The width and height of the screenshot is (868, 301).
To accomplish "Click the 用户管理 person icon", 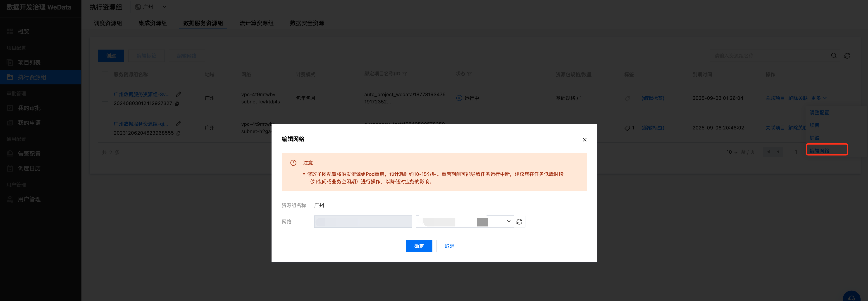I will click(x=10, y=199).
